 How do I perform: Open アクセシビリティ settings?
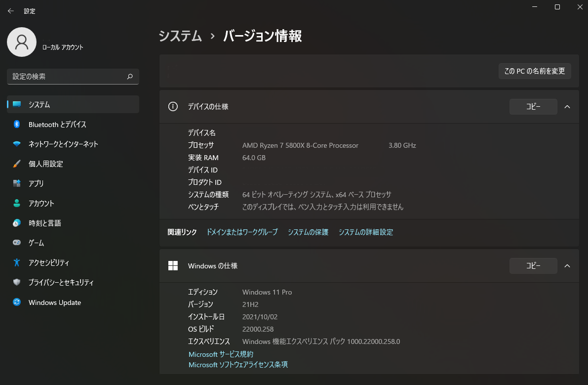[73, 262]
